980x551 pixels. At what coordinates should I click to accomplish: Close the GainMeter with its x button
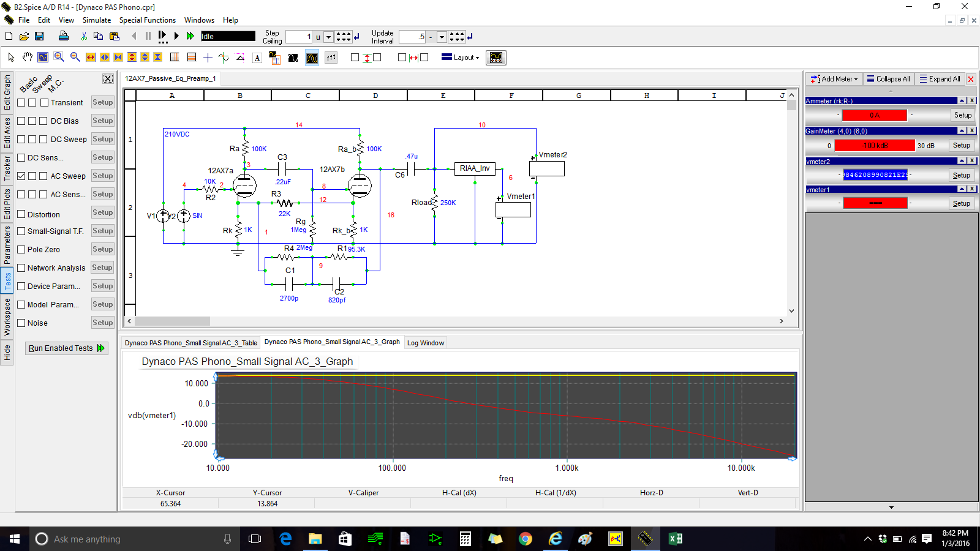tap(972, 130)
